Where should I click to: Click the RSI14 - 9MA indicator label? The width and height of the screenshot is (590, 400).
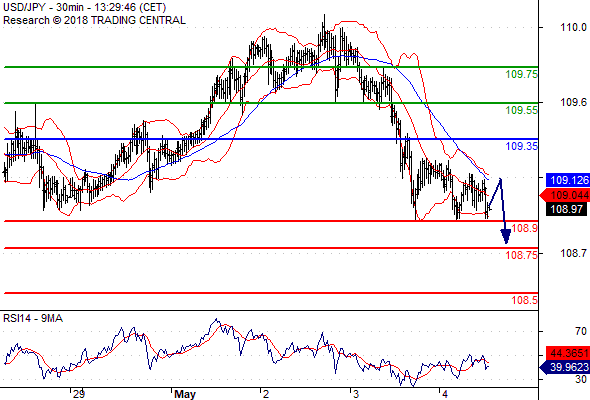click(x=33, y=318)
